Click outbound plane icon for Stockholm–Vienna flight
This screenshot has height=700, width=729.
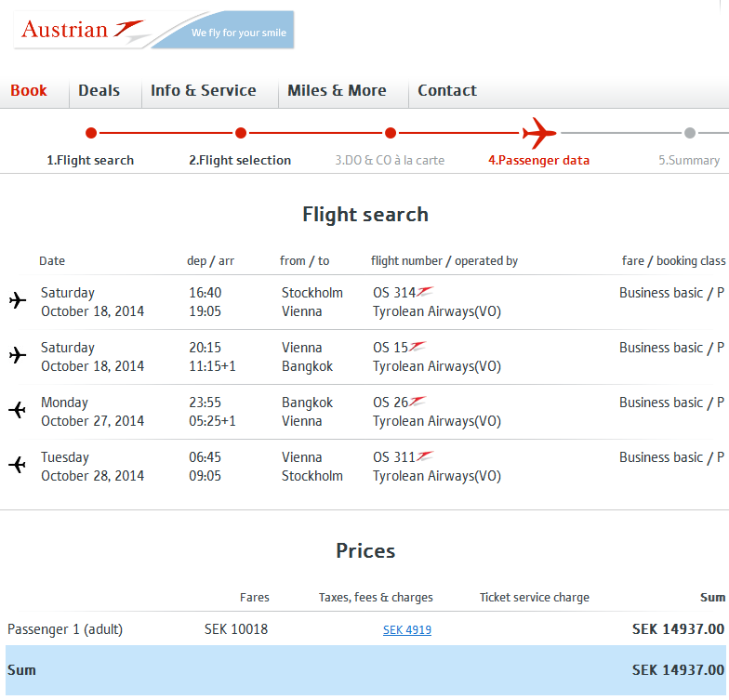[18, 300]
